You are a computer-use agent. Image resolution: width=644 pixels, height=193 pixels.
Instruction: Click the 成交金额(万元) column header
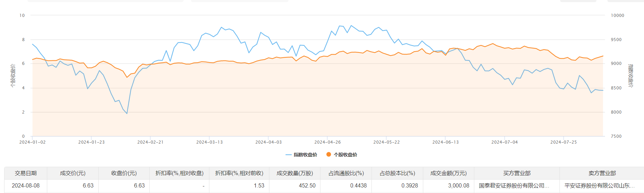(448, 173)
